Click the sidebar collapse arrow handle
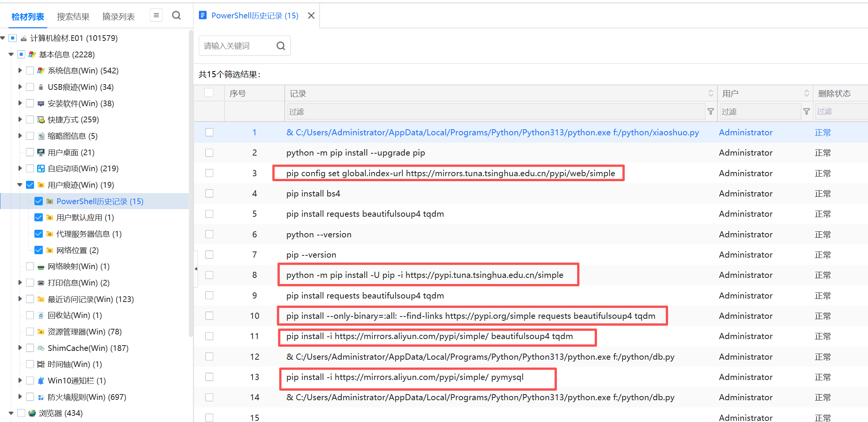868x422 pixels. click(196, 269)
